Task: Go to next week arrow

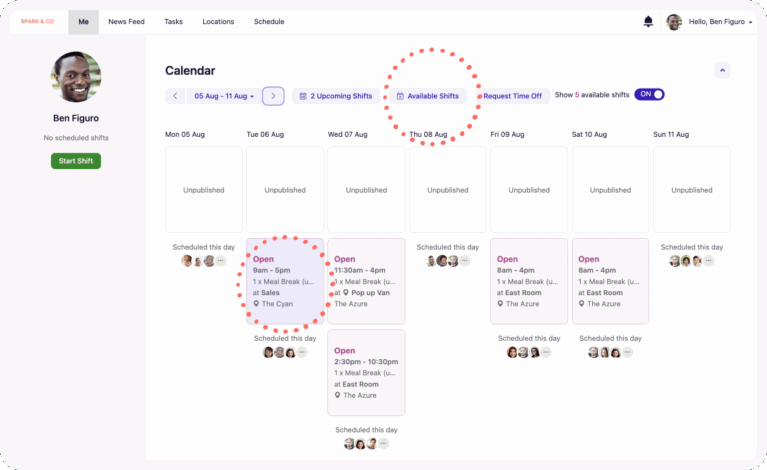Action: 273,96
